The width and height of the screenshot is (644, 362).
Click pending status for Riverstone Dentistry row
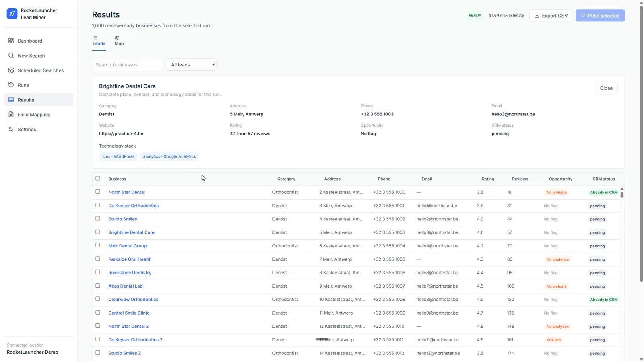pos(597,273)
